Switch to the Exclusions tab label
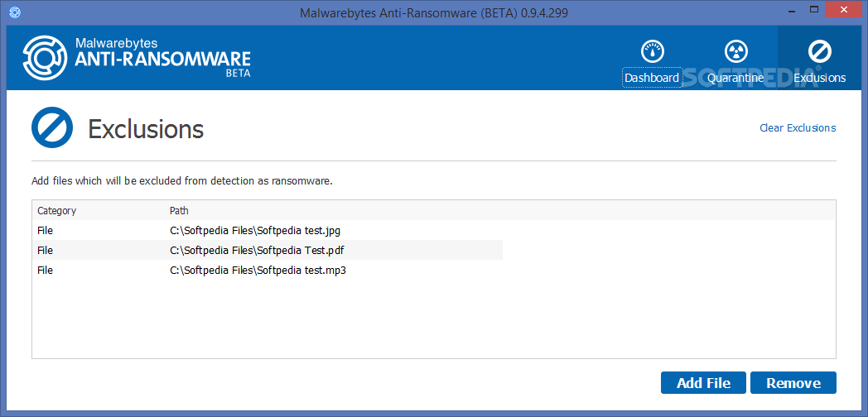 coord(819,78)
